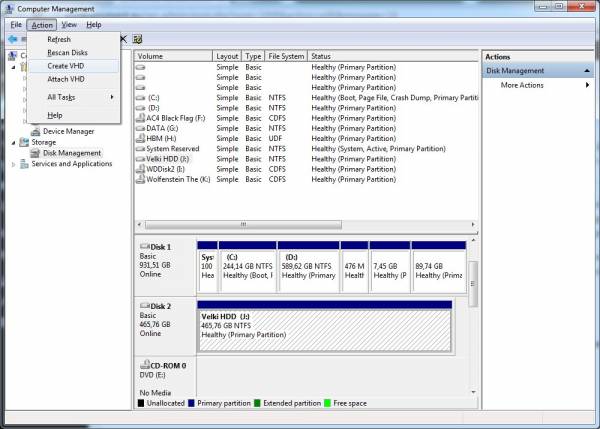Click the 'No Media' text under CD-ROM 0
The image size is (600, 429).
155,393
